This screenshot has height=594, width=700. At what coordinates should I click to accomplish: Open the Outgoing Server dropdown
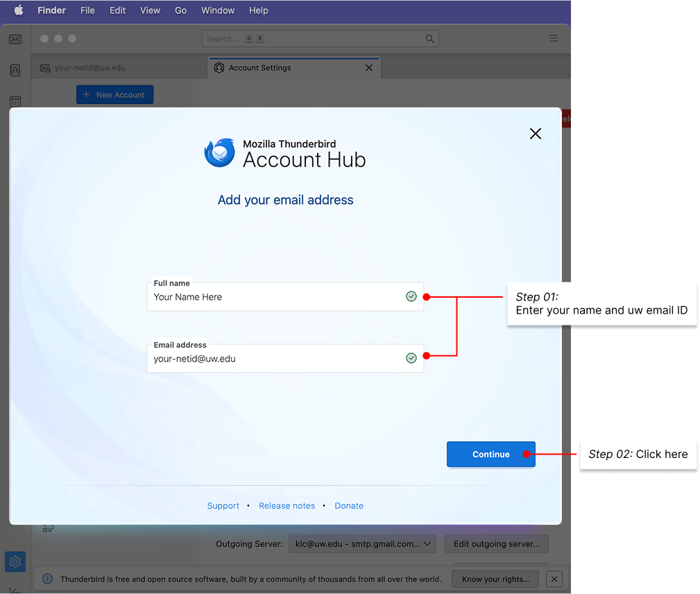tap(362, 543)
